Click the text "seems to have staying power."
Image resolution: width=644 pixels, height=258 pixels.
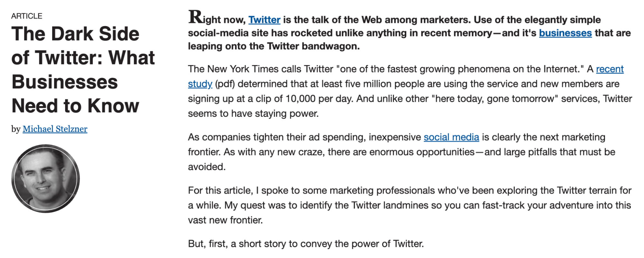click(x=253, y=114)
